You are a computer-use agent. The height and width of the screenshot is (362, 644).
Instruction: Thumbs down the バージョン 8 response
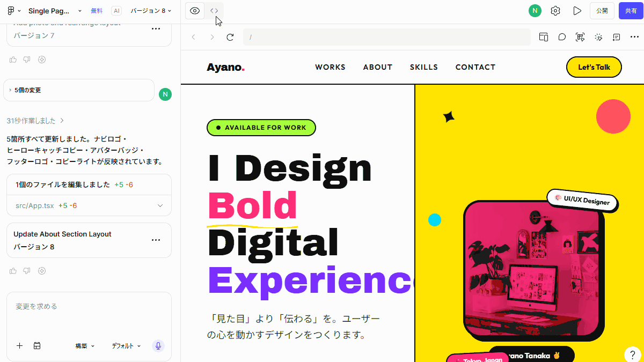(x=27, y=271)
